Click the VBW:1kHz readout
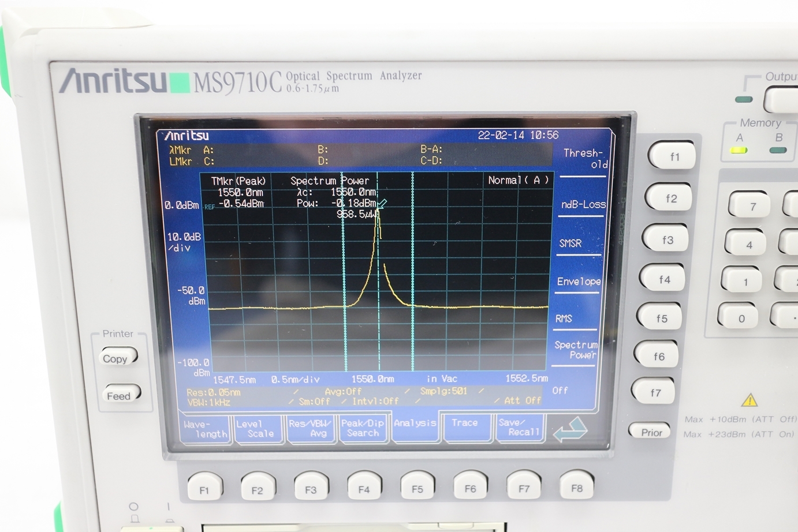This screenshot has width=798, height=532. pos(208,402)
